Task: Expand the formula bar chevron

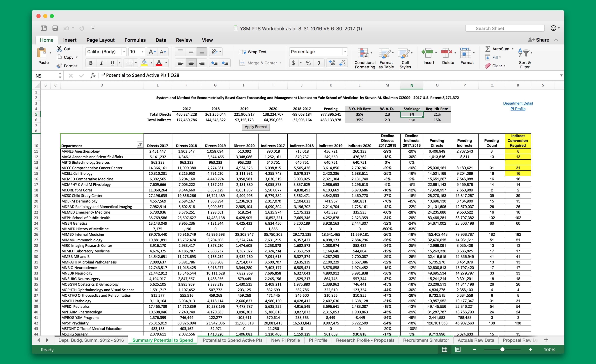Action: pyautogui.click(x=561, y=76)
